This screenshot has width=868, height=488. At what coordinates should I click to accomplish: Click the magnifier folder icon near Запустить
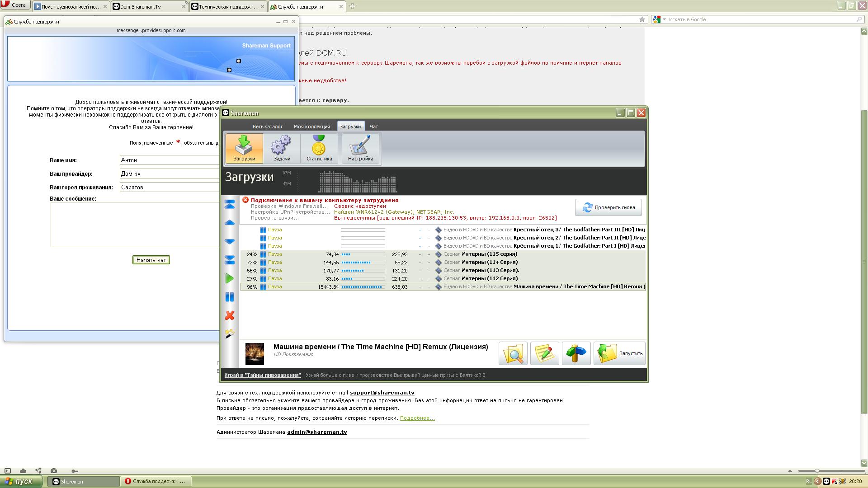[513, 353]
